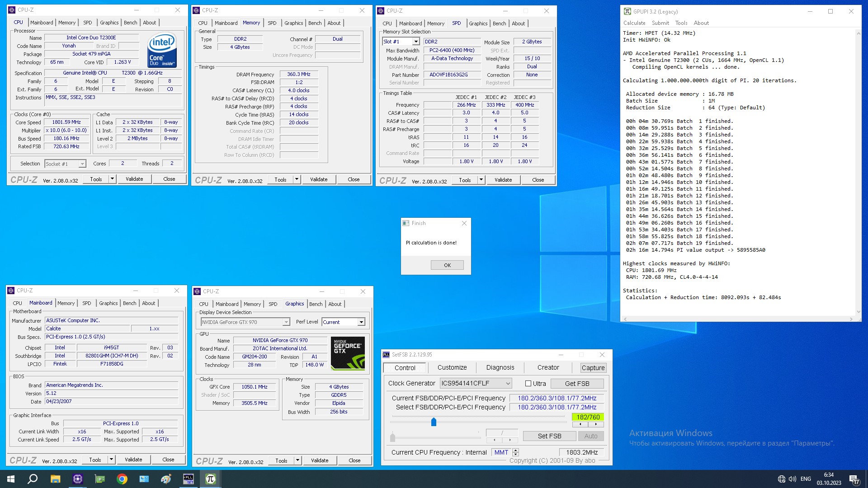Open the About tab in the CPU-Z Graphics window
Screen dimensions: 868x488
(x=335, y=304)
